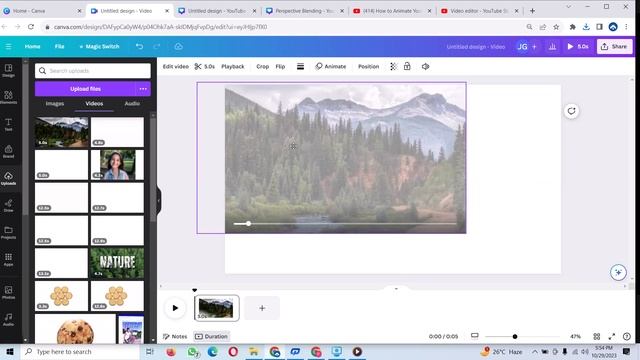The height and width of the screenshot is (360, 640).
Task: Open WhatsApp from taskbar
Action: 193,351
